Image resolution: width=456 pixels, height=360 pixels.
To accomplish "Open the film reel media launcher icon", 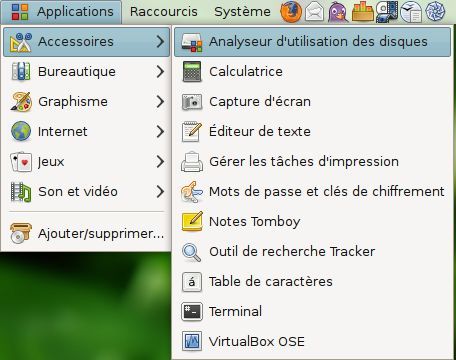I will 387,12.
